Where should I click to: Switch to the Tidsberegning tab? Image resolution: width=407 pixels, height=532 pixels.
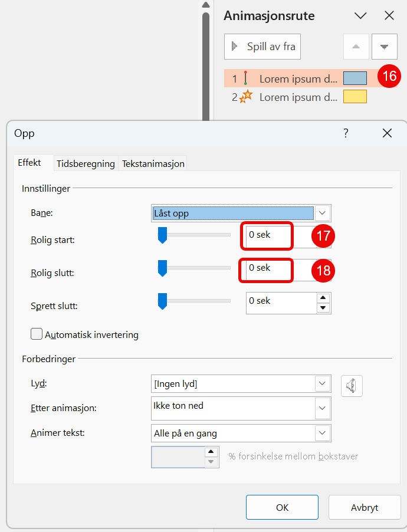pyautogui.click(x=86, y=163)
